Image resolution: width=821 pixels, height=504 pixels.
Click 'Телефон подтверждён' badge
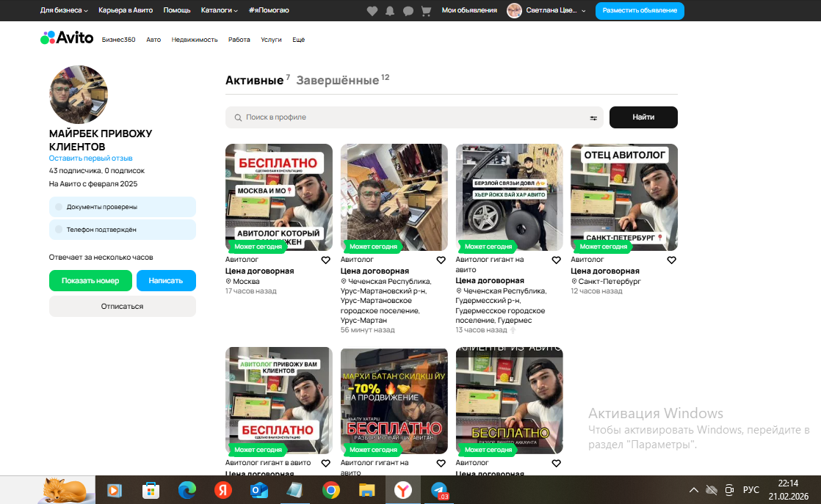123,230
